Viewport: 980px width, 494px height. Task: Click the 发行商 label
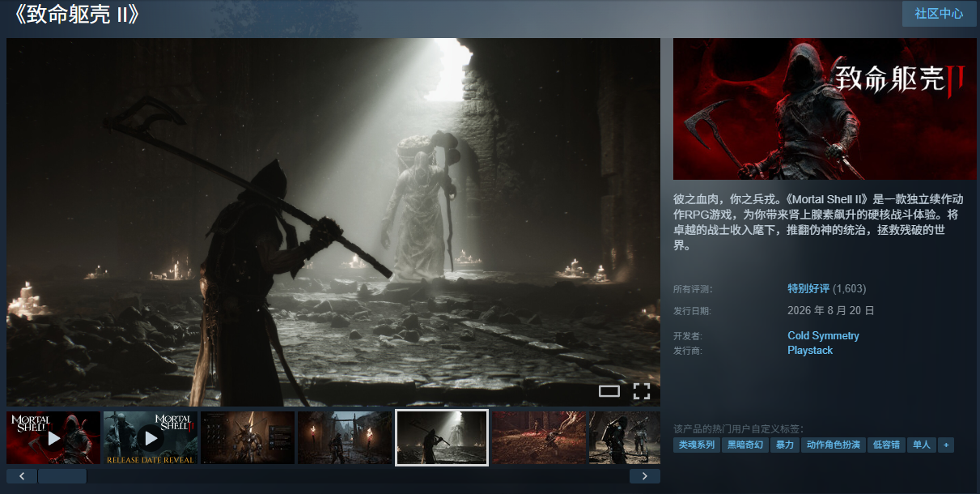coord(689,351)
